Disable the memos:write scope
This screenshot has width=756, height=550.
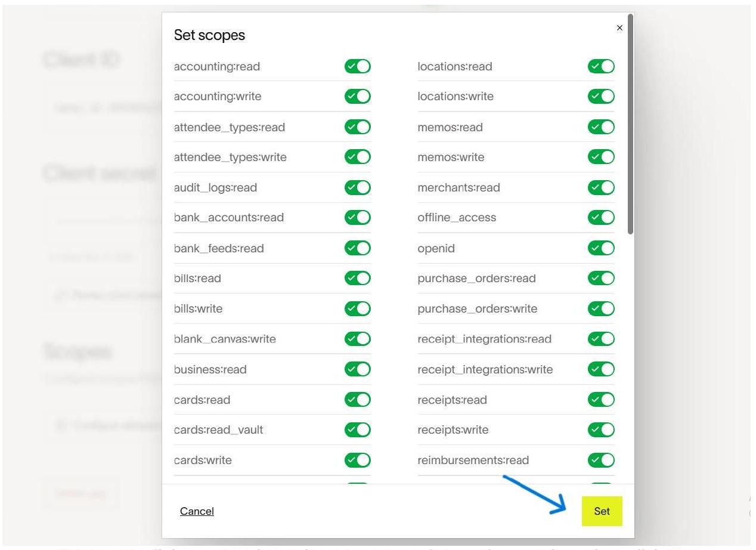[x=601, y=157]
